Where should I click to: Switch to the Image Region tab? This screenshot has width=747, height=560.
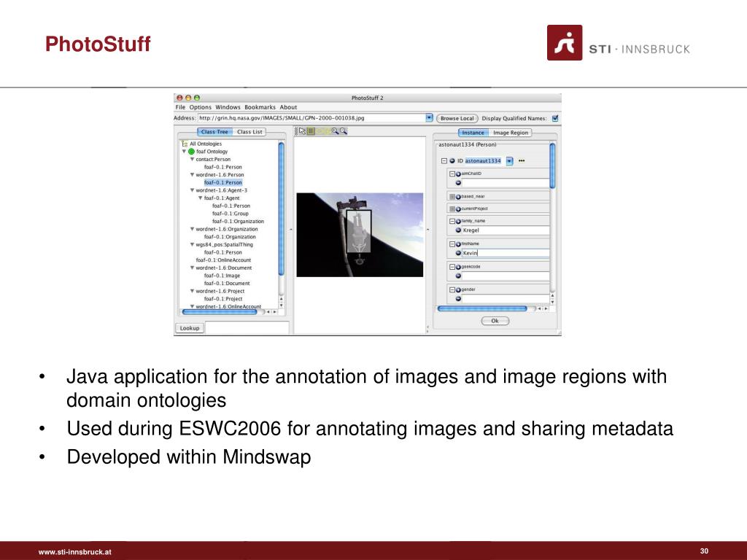click(x=510, y=133)
